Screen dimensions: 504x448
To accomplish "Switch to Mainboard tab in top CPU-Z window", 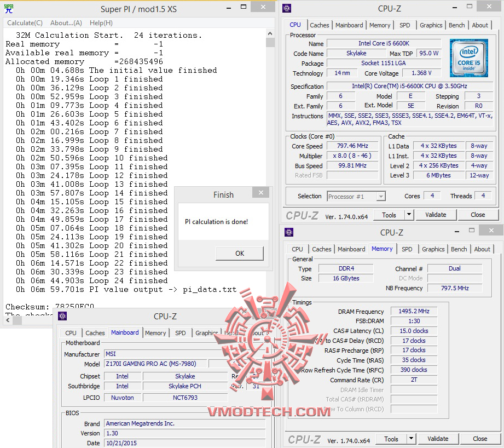I will click(x=349, y=25).
